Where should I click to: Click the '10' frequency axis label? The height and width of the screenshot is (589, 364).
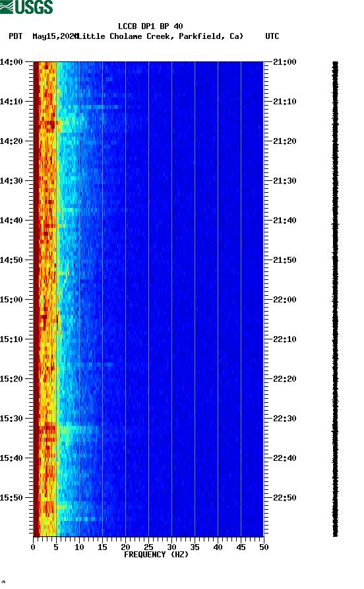(x=79, y=547)
